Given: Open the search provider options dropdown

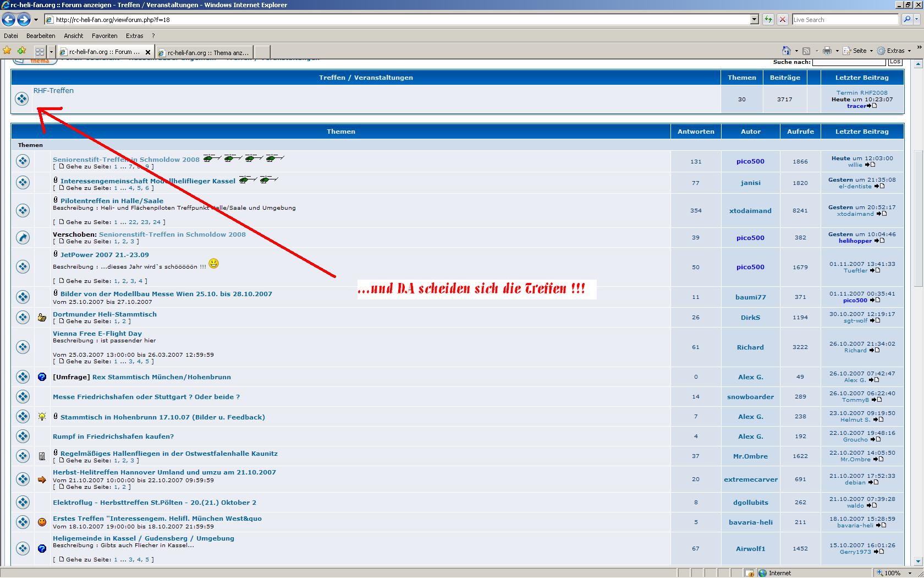Looking at the screenshot, I should [918, 20].
